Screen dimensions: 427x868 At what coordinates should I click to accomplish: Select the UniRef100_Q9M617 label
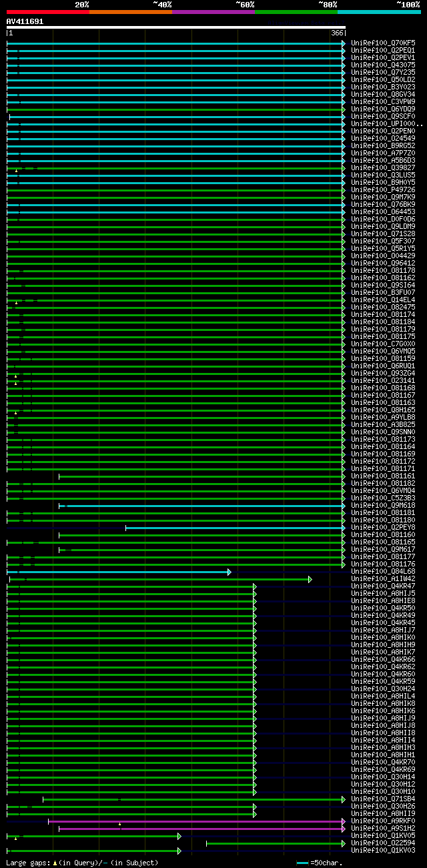tap(383, 549)
